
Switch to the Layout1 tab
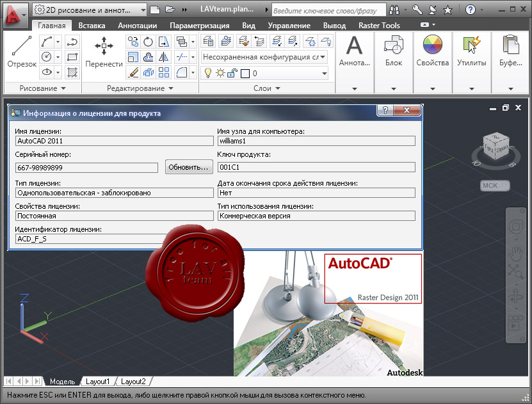98,382
